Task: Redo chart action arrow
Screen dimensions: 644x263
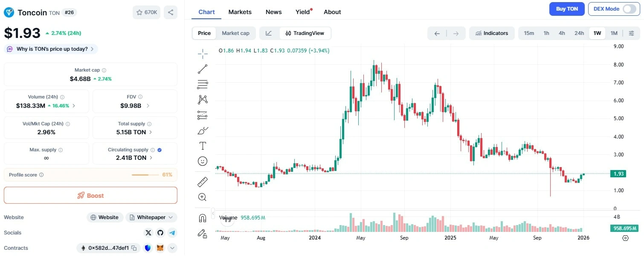Action: click(x=456, y=33)
